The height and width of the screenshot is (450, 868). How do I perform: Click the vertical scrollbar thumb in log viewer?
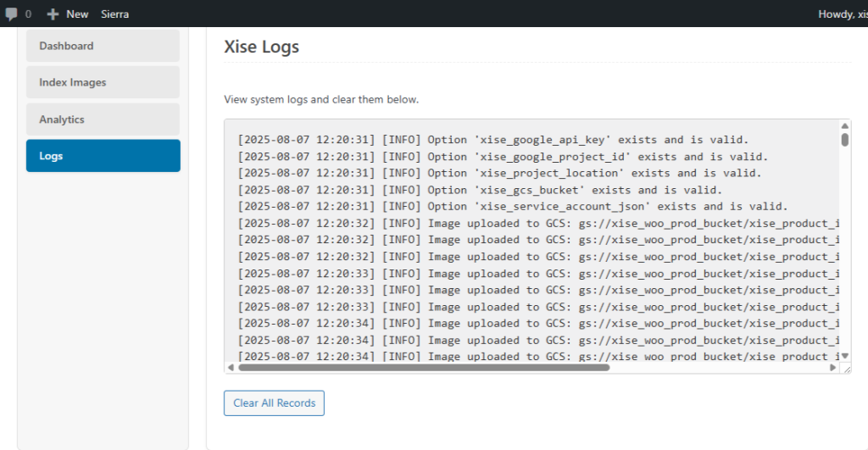(845, 139)
